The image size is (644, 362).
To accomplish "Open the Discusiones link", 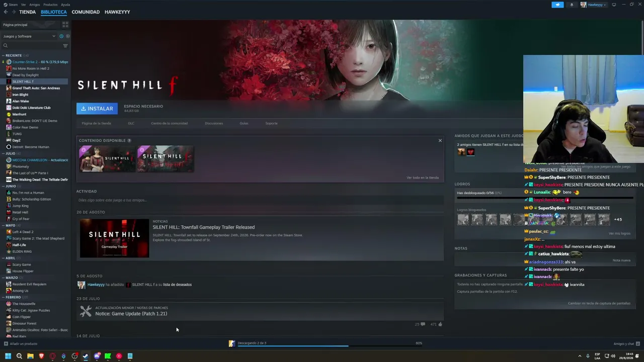I will click(x=214, y=123).
